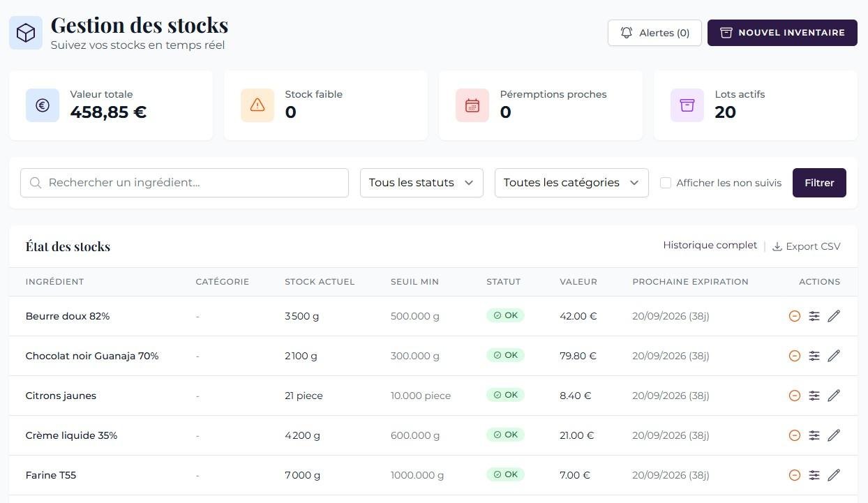This screenshot has width=868, height=503.
Task: Click the Seuil min column header
Action: (414, 282)
